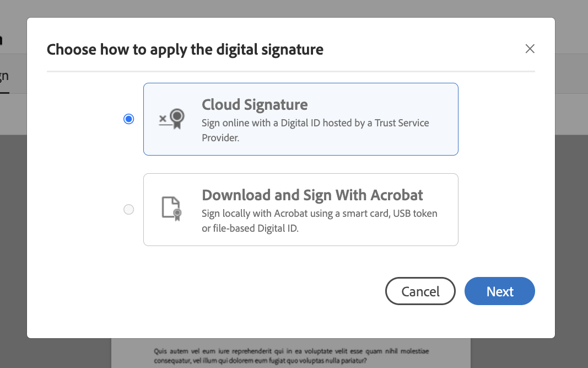Click the Cloud Signature ribbon seal icon
This screenshot has height=368, width=588.
click(172, 119)
